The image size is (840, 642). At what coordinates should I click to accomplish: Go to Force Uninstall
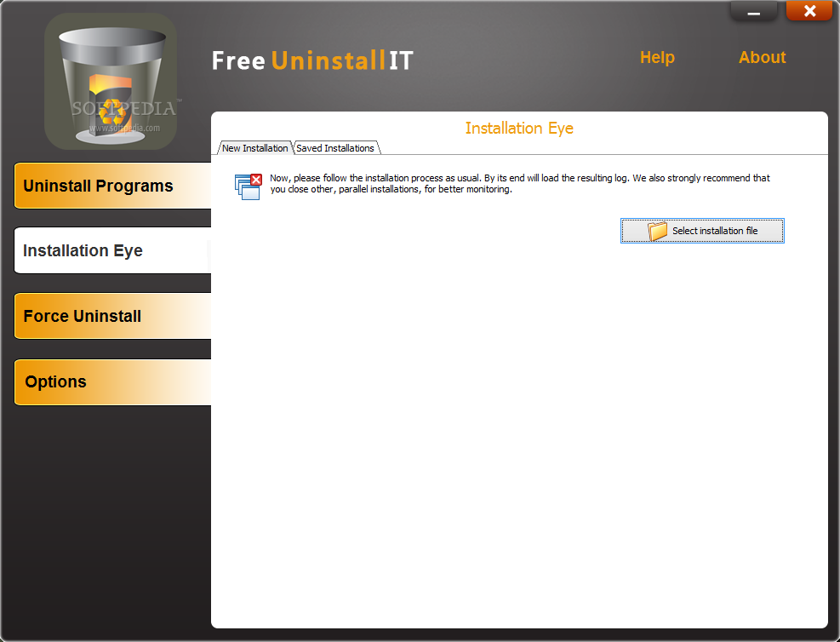[112, 316]
